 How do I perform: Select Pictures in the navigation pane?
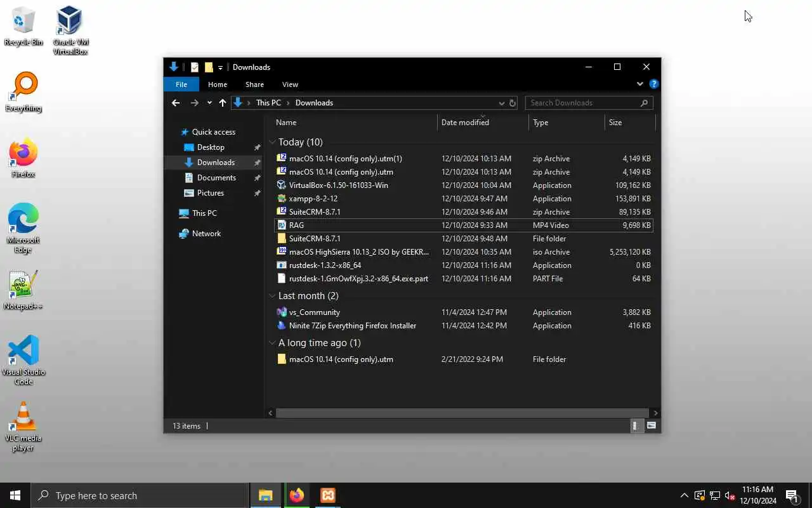(x=210, y=193)
